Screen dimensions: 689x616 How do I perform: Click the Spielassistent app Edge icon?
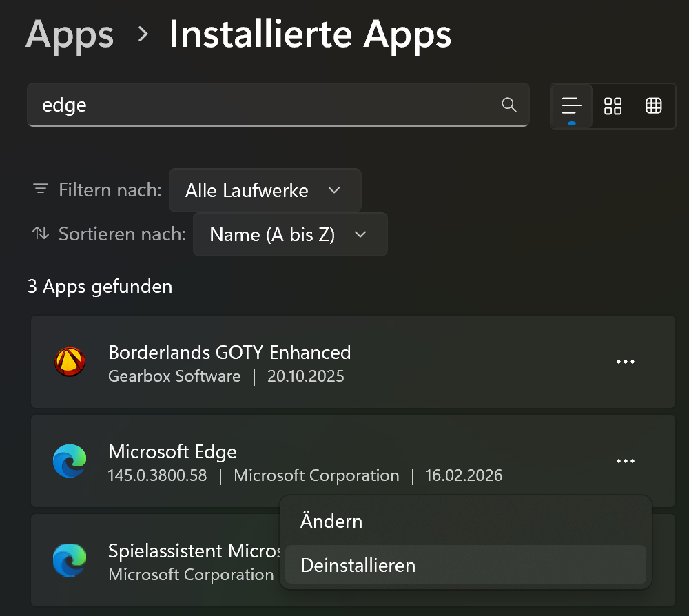click(x=70, y=560)
